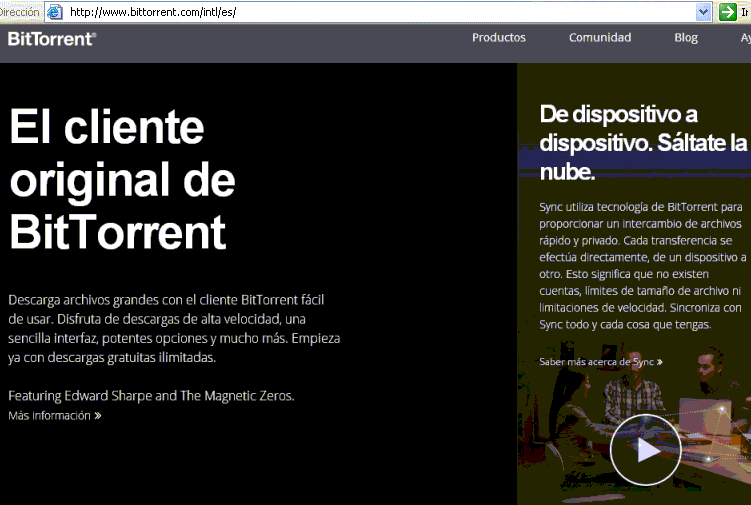The image size is (751, 505).
Task: Click the Más información link
Action: [x=55, y=415]
